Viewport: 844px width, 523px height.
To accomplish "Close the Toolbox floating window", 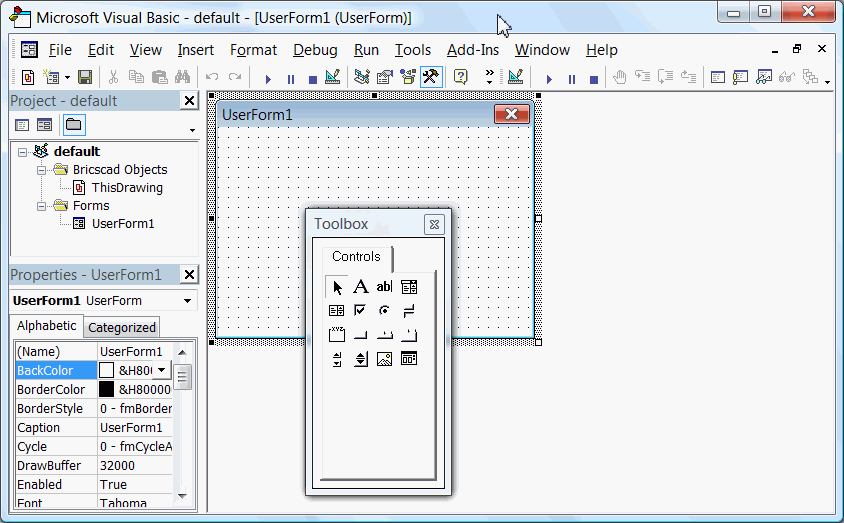I will pos(433,225).
